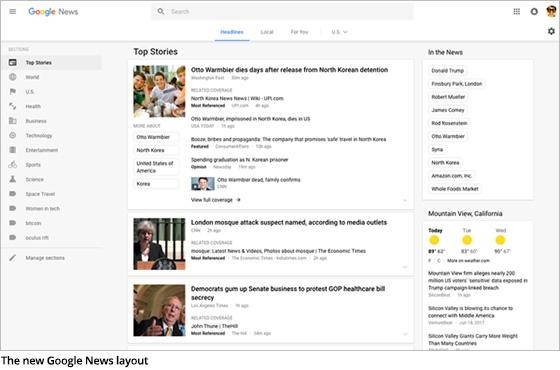Select the Science flask icon
560x370 pixels.
tap(12, 179)
